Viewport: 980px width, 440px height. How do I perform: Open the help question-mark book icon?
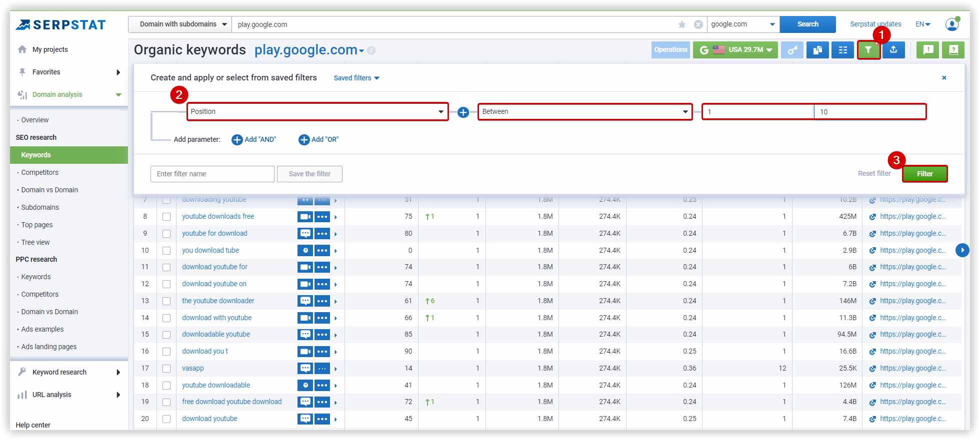coord(953,50)
